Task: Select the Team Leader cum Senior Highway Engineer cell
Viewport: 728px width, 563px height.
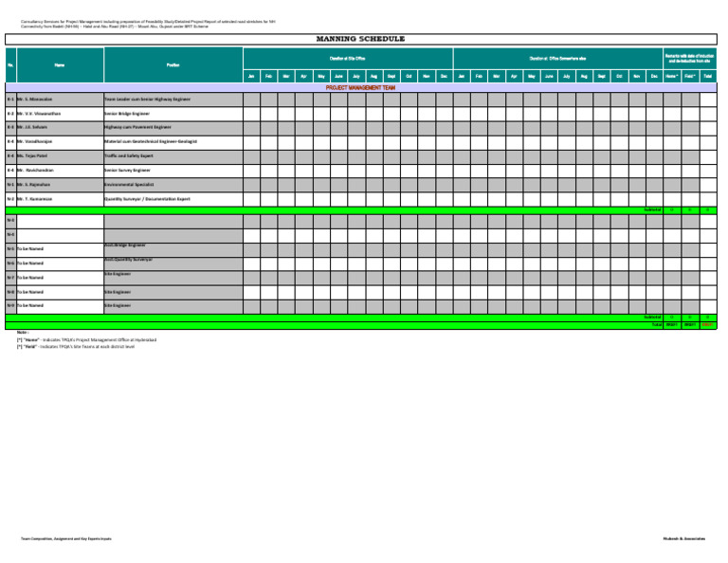Action: point(173,99)
